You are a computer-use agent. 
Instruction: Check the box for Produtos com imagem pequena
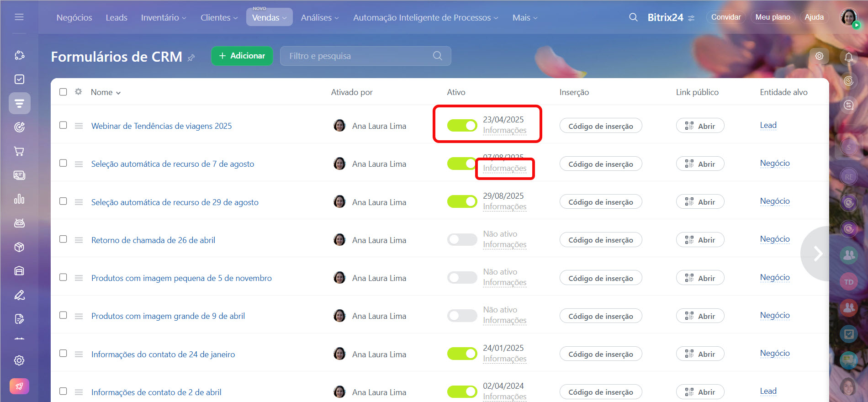63,277
